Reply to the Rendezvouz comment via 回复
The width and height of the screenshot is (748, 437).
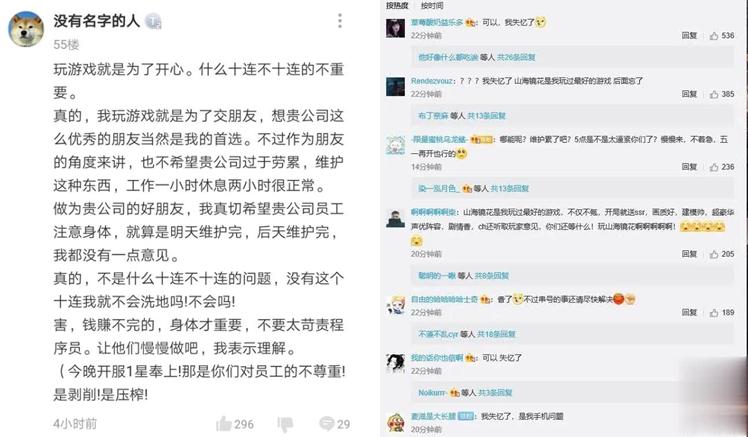(x=689, y=94)
